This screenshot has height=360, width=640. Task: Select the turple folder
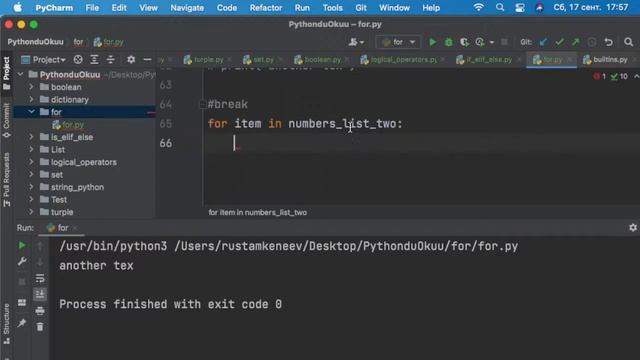coord(62,212)
